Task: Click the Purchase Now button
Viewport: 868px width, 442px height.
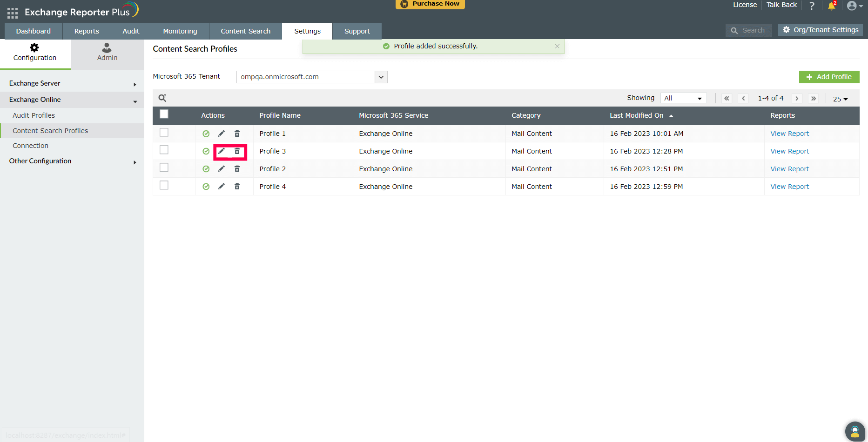Action: click(430, 4)
